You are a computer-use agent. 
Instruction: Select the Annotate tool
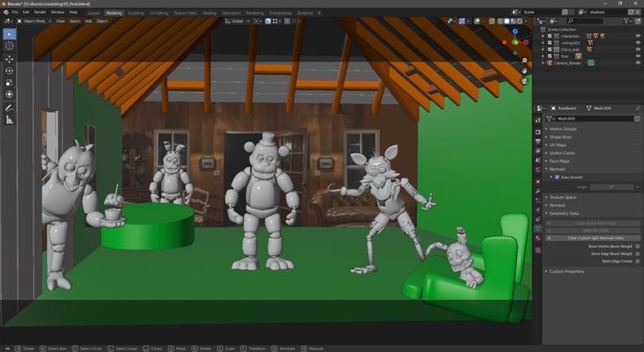pyautogui.click(x=9, y=108)
